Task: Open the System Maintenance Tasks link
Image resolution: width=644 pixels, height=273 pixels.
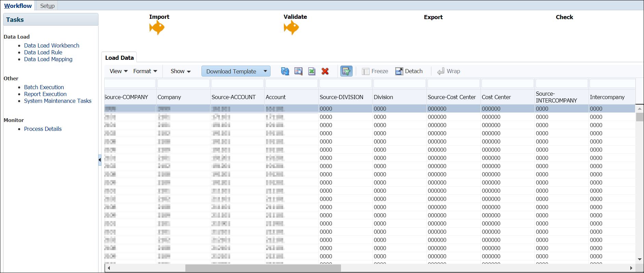Action: [x=58, y=101]
